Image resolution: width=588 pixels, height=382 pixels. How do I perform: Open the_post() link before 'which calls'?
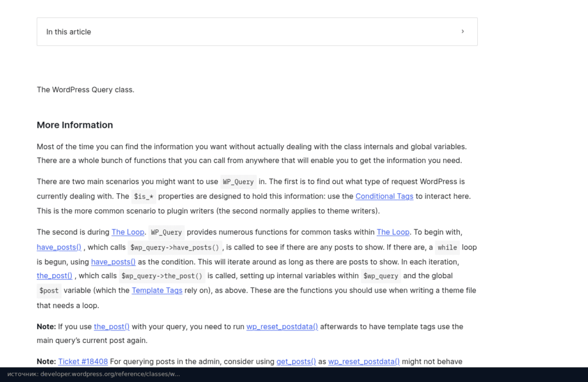[55, 276]
